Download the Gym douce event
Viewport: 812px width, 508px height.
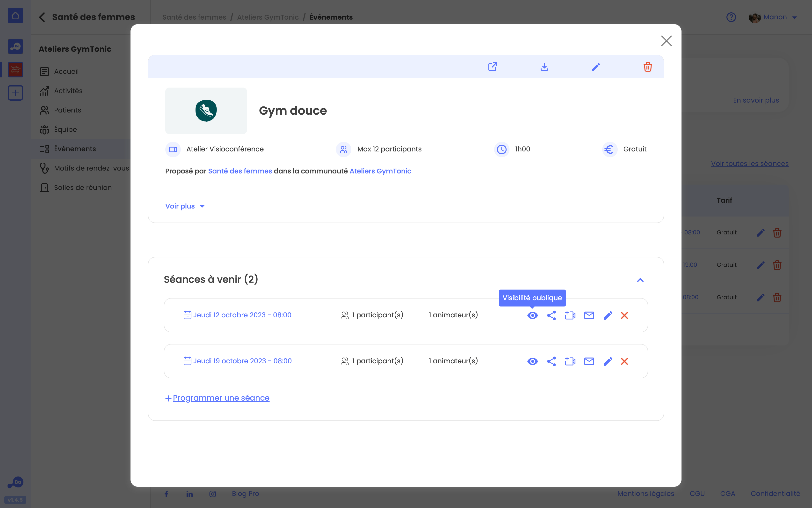click(544, 67)
